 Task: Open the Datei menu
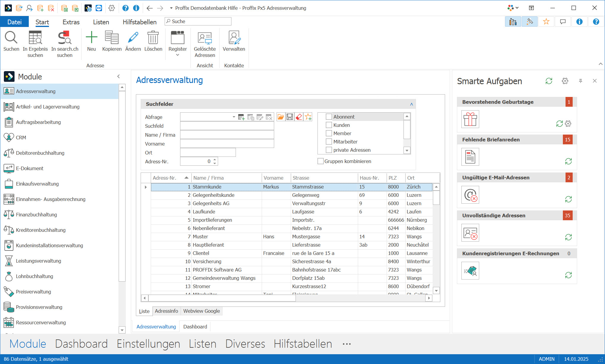[15, 22]
